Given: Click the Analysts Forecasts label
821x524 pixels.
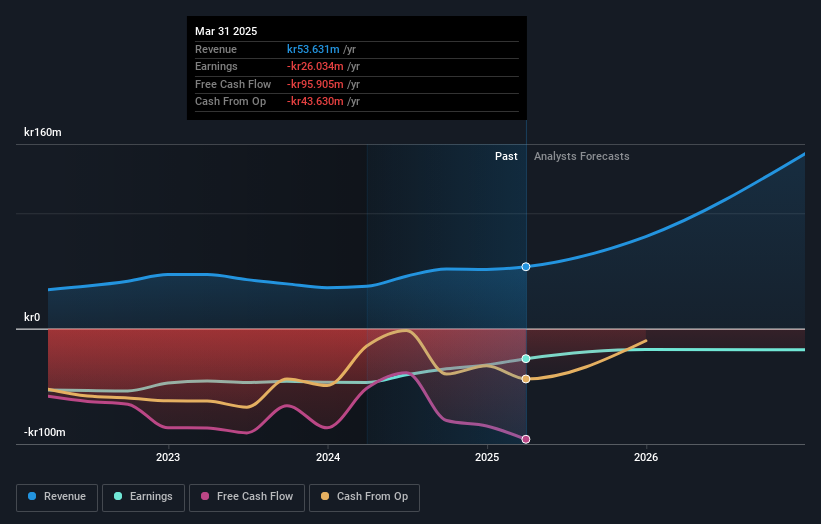Looking at the screenshot, I should tap(582, 157).
